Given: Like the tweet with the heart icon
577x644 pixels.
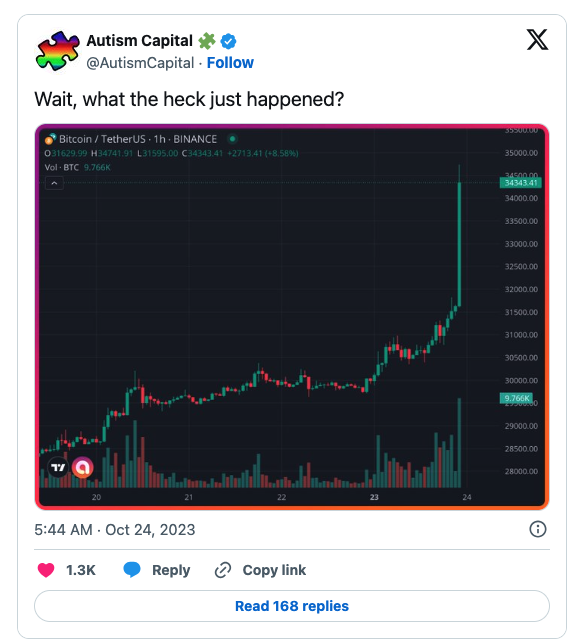Looking at the screenshot, I should [x=46, y=570].
